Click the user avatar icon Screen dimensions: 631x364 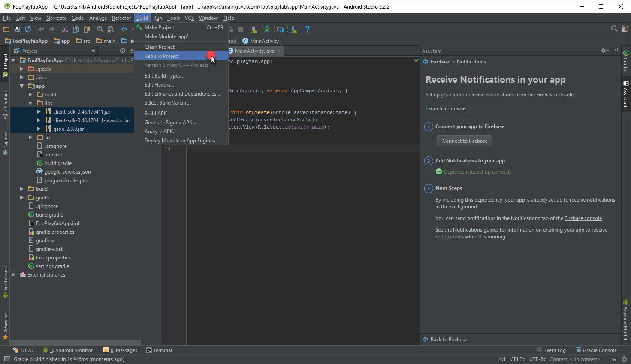625,29
